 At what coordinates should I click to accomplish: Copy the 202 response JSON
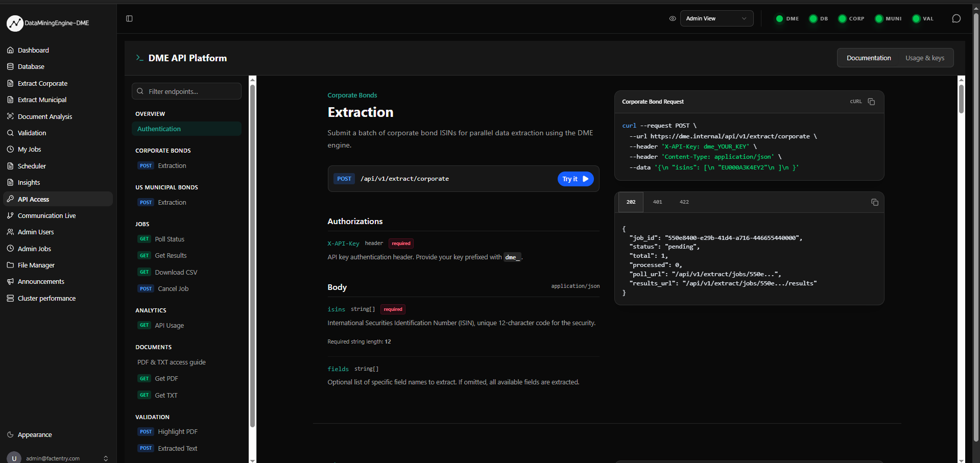pyautogui.click(x=874, y=202)
